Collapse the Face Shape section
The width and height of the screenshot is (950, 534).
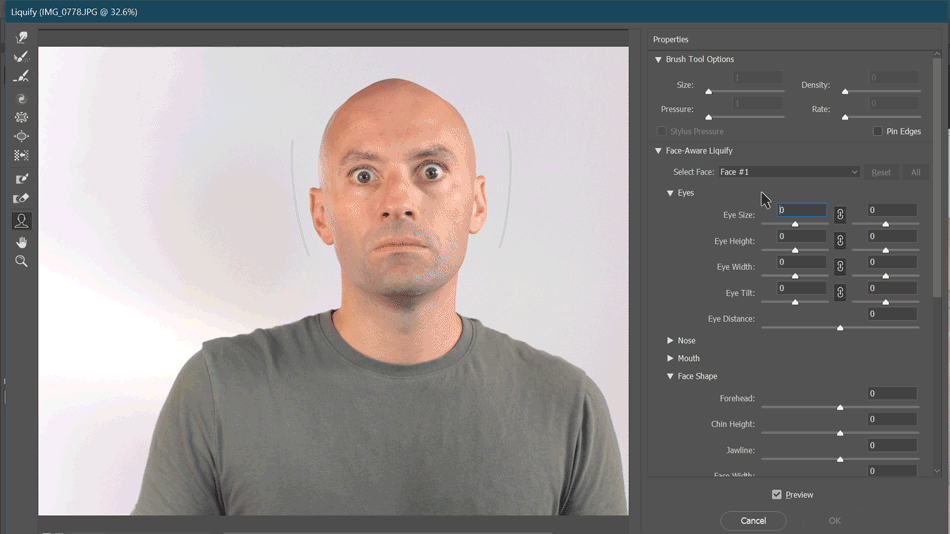pyautogui.click(x=670, y=376)
